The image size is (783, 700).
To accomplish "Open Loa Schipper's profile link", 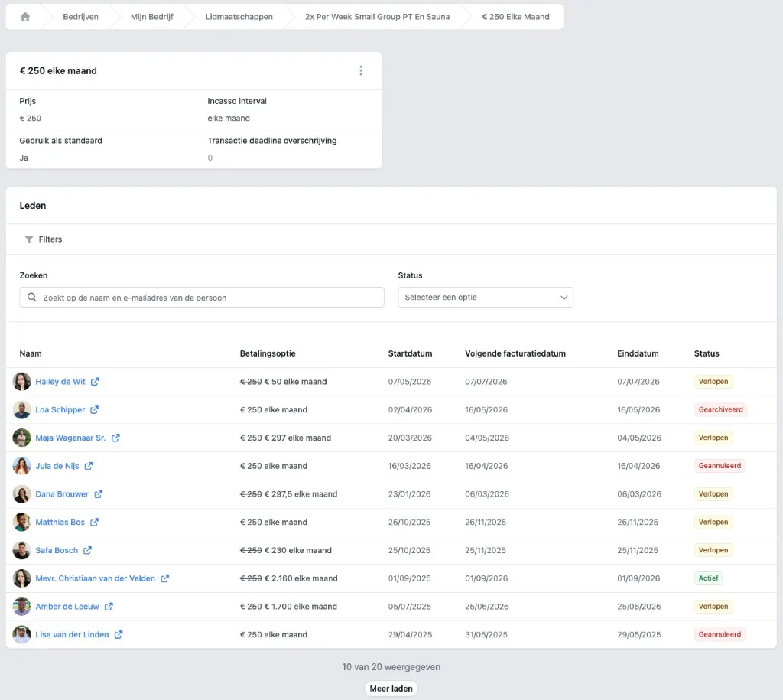I will coord(60,410).
